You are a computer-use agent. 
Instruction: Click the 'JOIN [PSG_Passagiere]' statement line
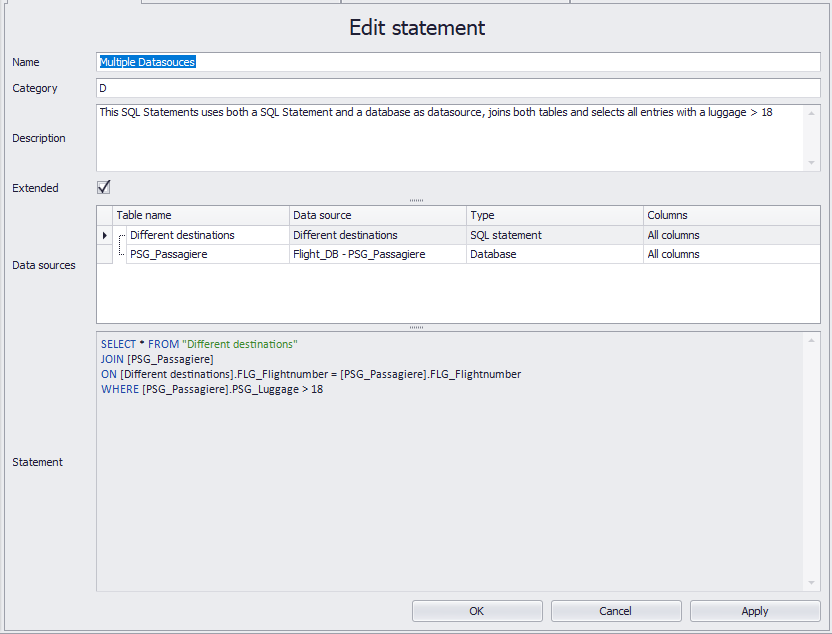coord(157,359)
